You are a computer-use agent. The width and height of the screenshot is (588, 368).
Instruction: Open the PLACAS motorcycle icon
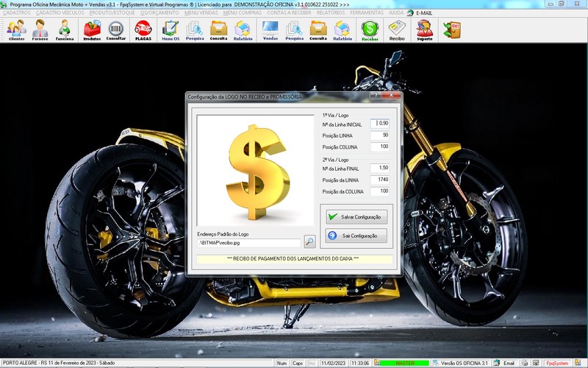tap(143, 30)
